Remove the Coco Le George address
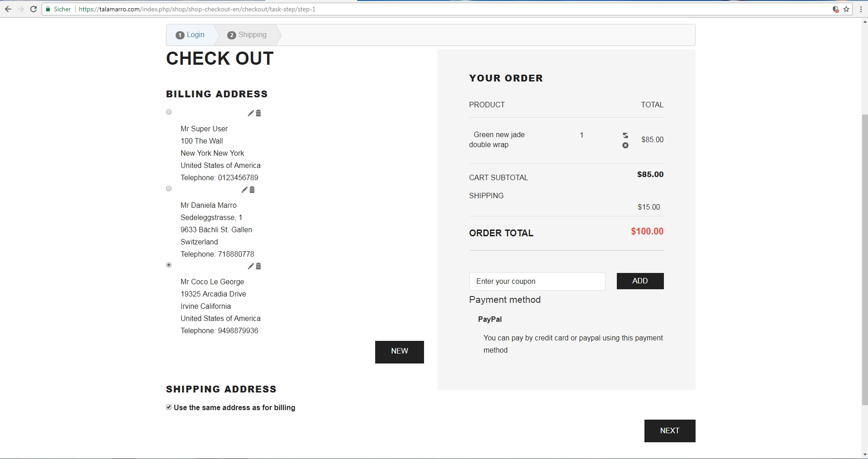This screenshot has height=459, width=868. click(x=258, y=266)
